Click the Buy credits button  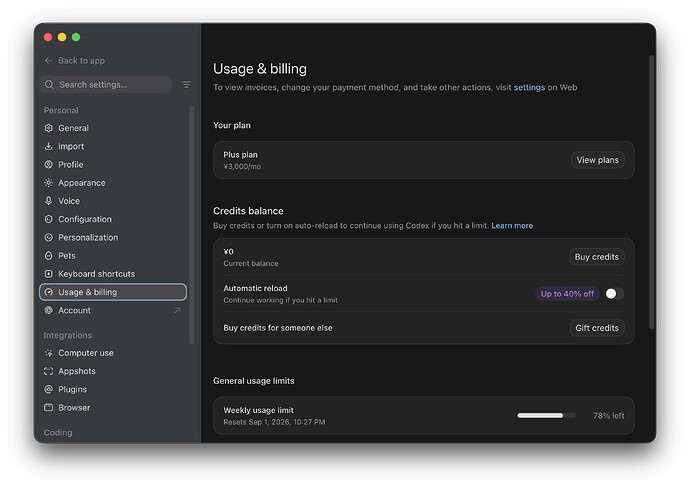[x=596, y=257]
